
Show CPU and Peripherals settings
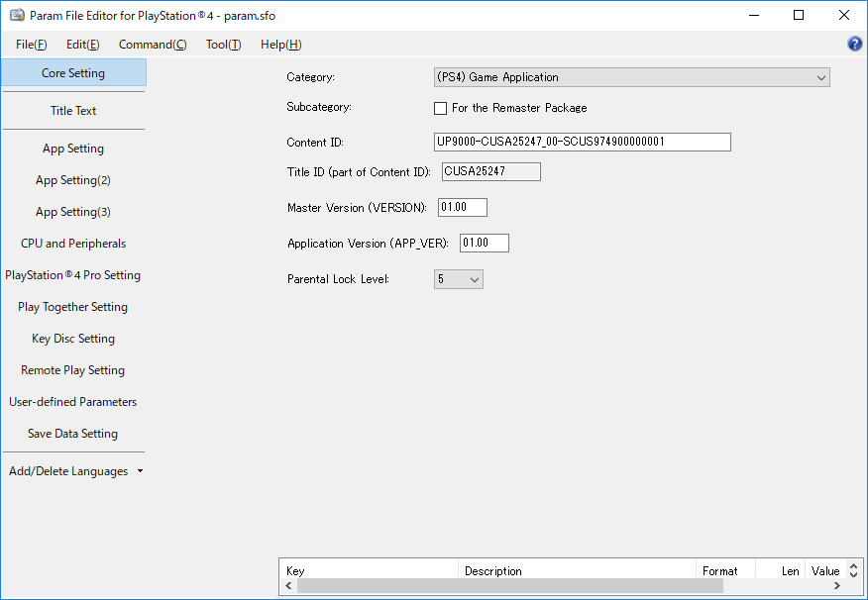coord(73,244)
